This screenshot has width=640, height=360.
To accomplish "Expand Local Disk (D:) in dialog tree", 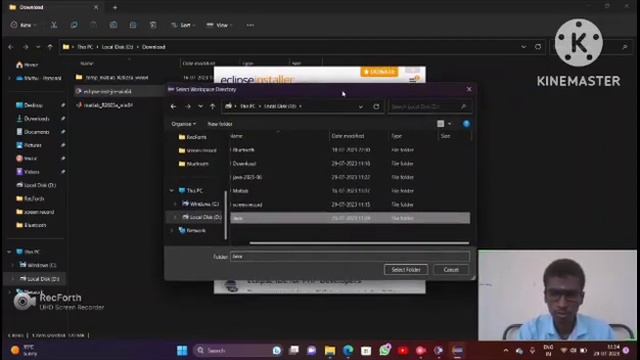I will click(176, 217).
